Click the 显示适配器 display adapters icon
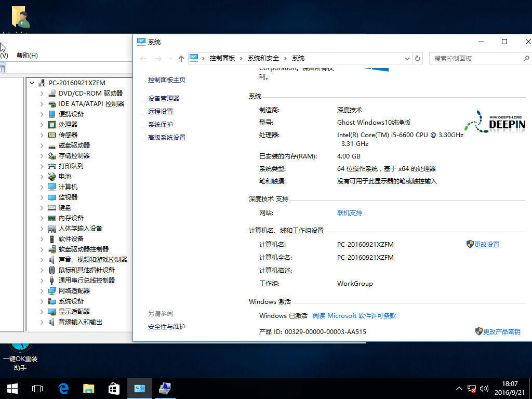 point(51,311)
